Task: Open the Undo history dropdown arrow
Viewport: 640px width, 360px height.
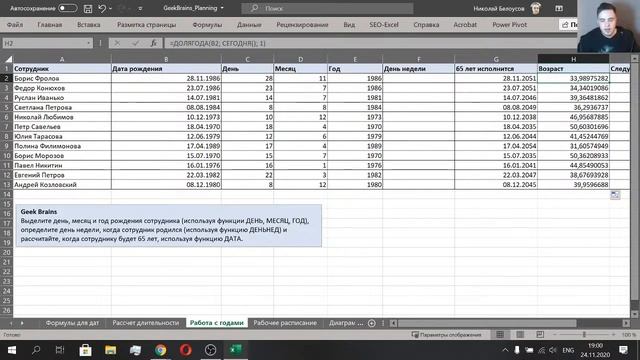Action: (x=111, y=8)
